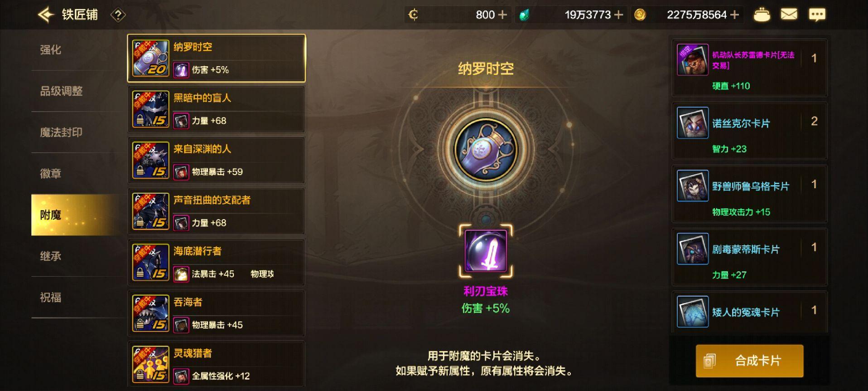Choose the 剧毒蒙蒂斯卡片 card
This screenshot has width=868, height=391.
pos(749,257)
